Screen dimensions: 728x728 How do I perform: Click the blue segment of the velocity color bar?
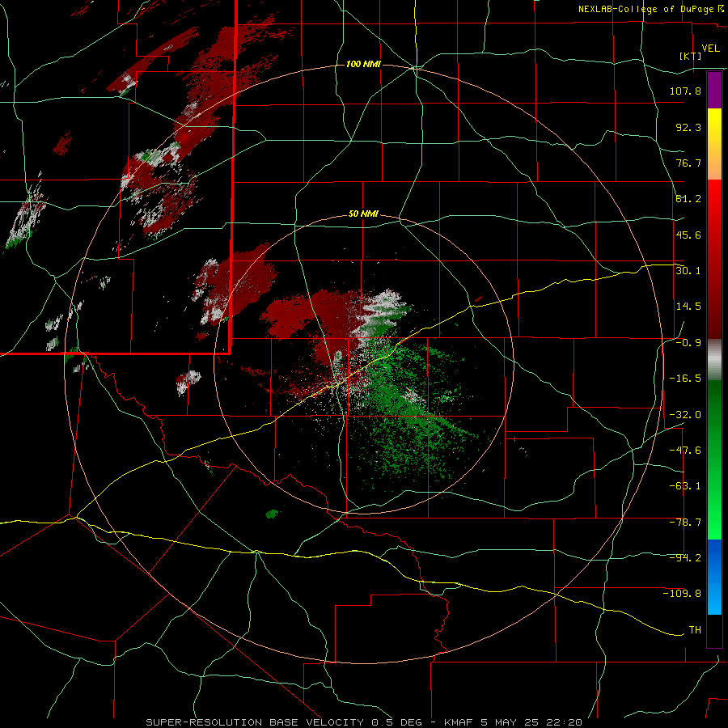point(714,577)
